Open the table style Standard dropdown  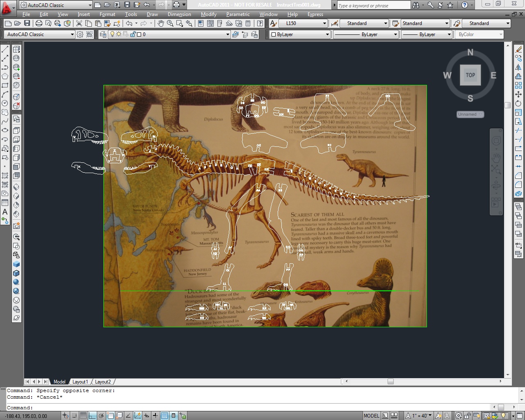(x=425, y=23)
